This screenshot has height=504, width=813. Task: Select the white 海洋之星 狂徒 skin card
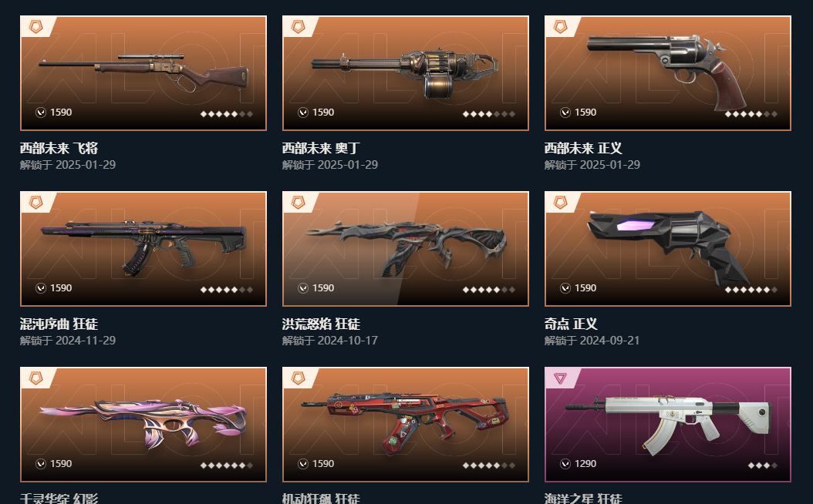668,424
